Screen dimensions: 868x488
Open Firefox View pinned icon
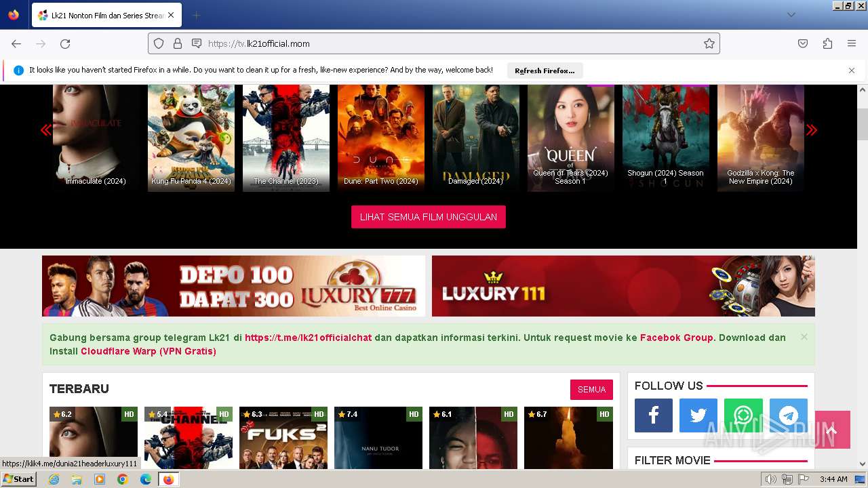click(14, 15)
